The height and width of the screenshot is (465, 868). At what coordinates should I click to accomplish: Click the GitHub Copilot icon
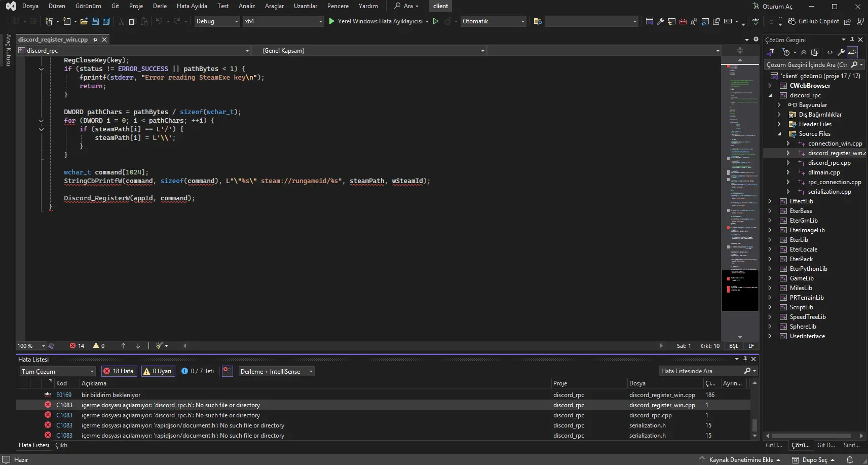791,21
